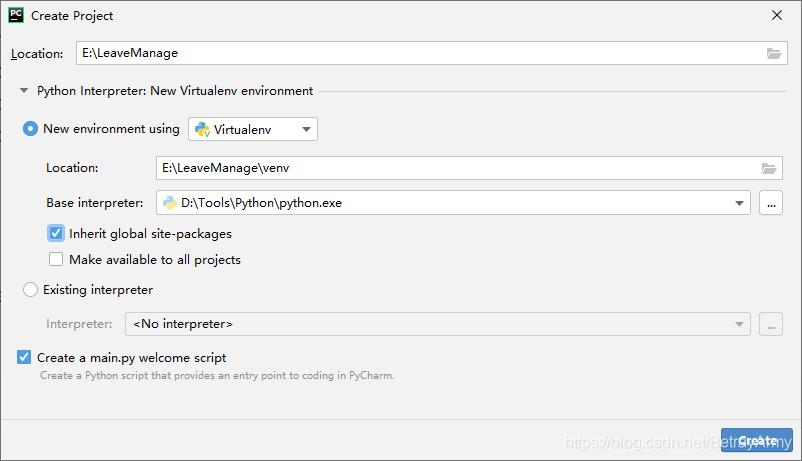The image size is (802, 461).
Task: Browse for the virtualenv location folder
Action: tap(769, 168)
